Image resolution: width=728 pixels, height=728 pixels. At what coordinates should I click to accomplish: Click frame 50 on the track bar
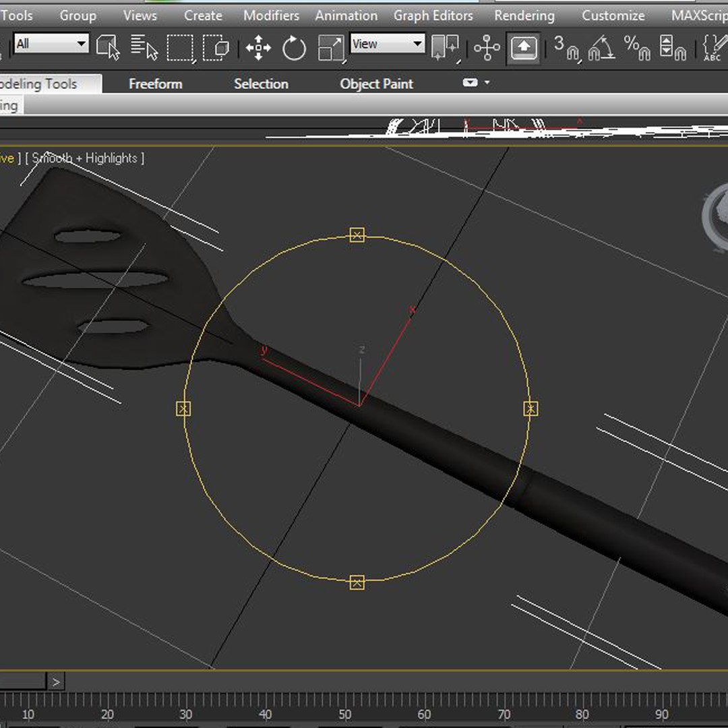click(x=344, y=714)
